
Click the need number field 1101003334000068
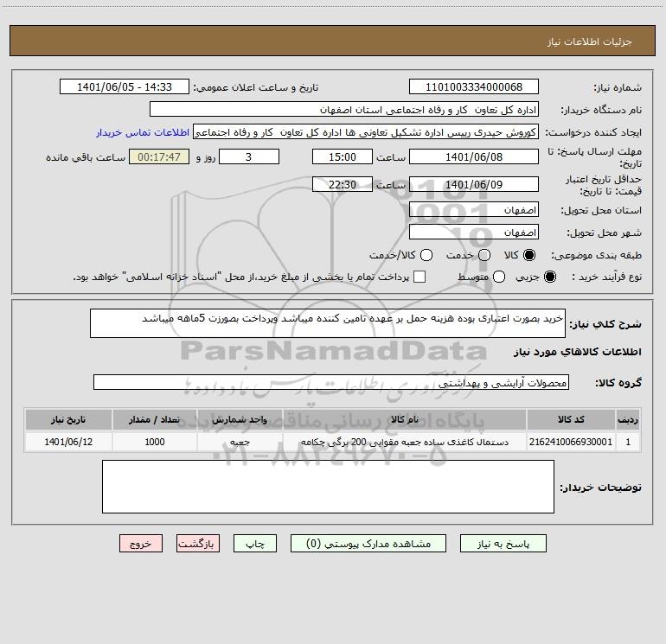(474, 86)
